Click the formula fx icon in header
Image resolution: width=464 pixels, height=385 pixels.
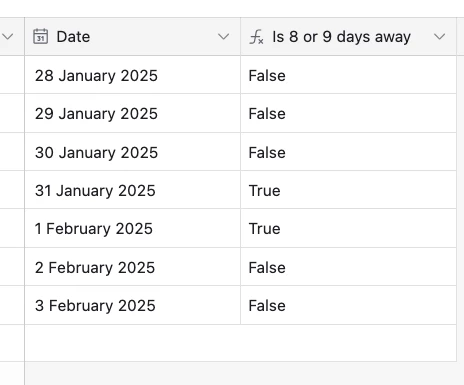click(256, 37)
